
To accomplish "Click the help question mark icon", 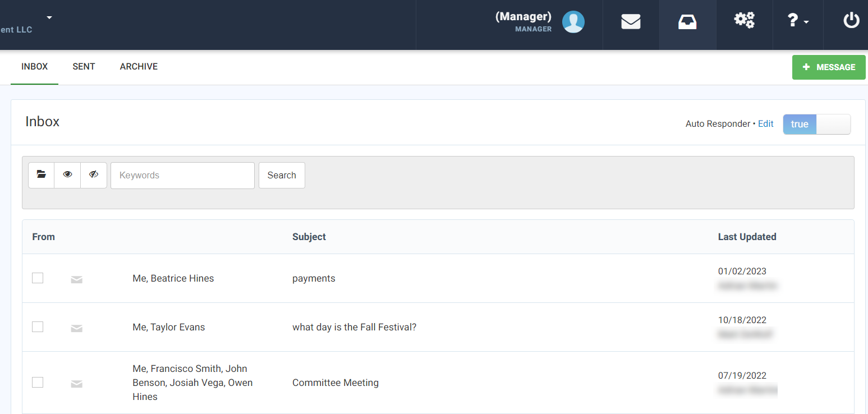I will coord(793,20).
